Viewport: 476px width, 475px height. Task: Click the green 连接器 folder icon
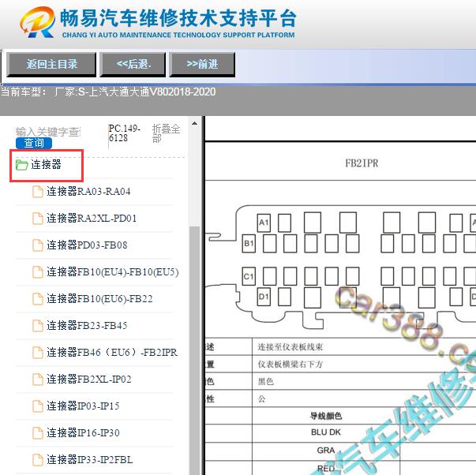click(x=21, y=165)
